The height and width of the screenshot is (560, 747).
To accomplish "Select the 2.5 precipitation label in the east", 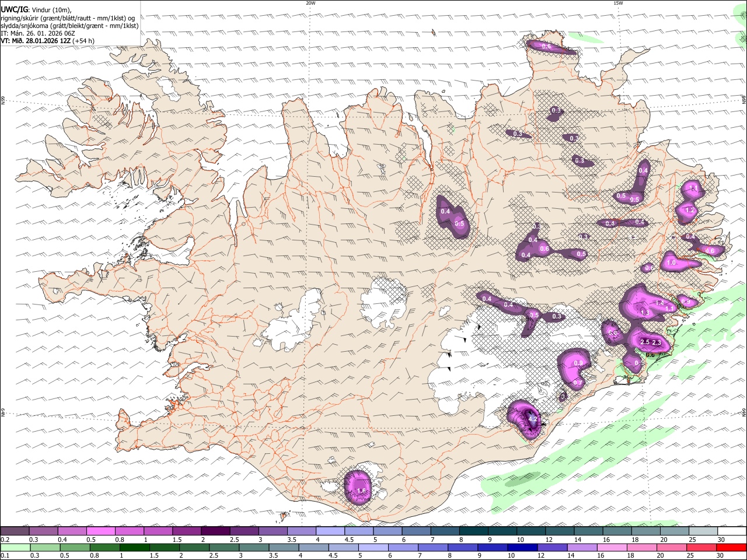I will [645, 342].
